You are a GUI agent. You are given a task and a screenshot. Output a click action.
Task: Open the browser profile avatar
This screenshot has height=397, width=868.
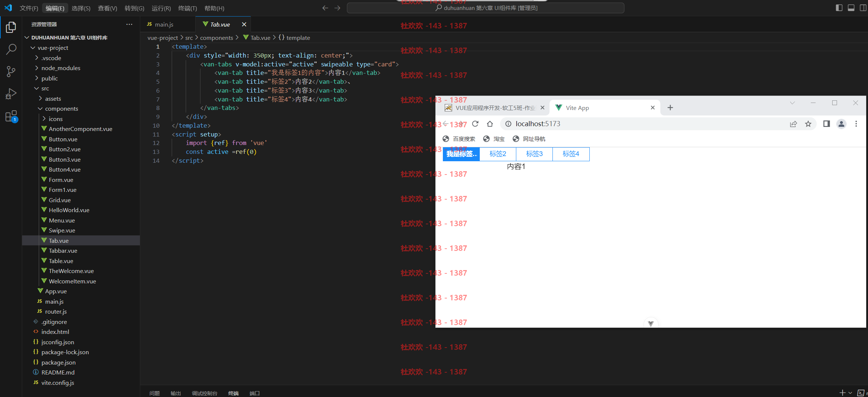pos(841,124)
